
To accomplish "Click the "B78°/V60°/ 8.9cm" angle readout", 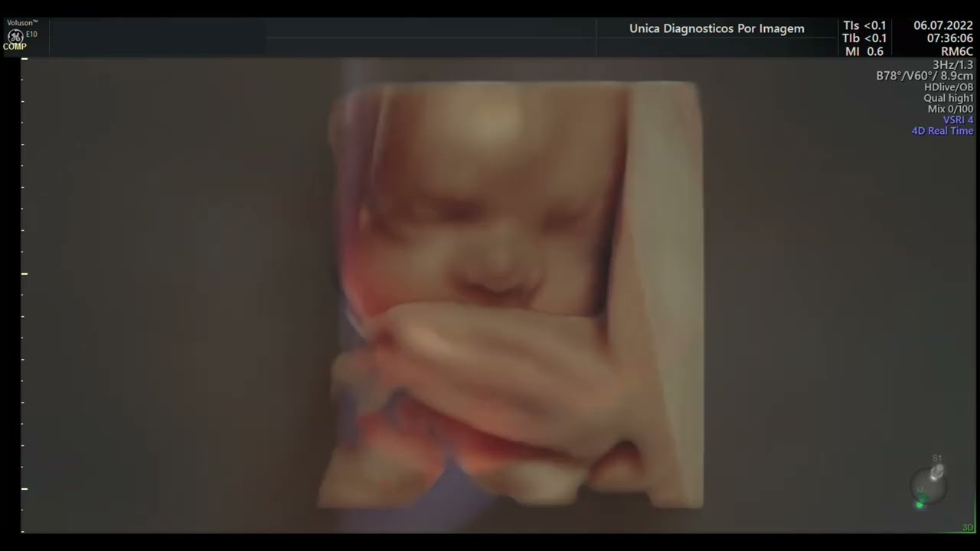I will coord(925,76).
